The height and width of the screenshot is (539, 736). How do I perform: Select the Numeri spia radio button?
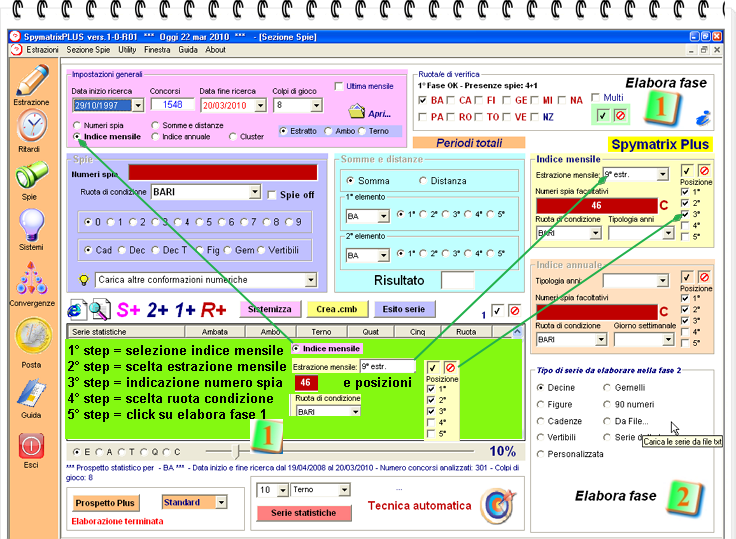coord(77,126)
